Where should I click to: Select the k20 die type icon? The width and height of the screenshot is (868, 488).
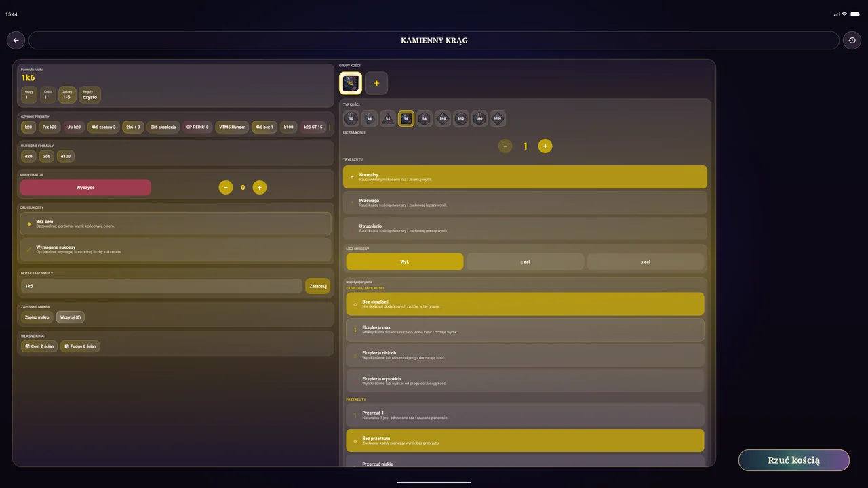pyautogui.click(x=479, y=119)
